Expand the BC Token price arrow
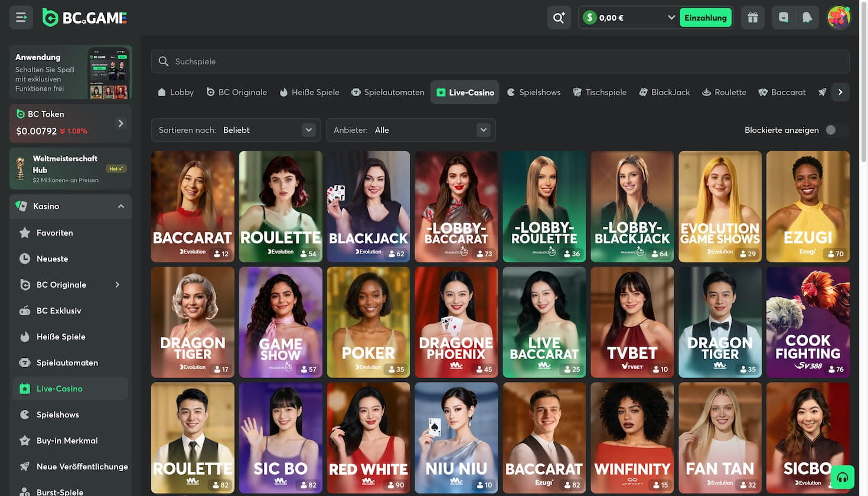The height and width of the screenshot is (496, 868). [121, 123]
